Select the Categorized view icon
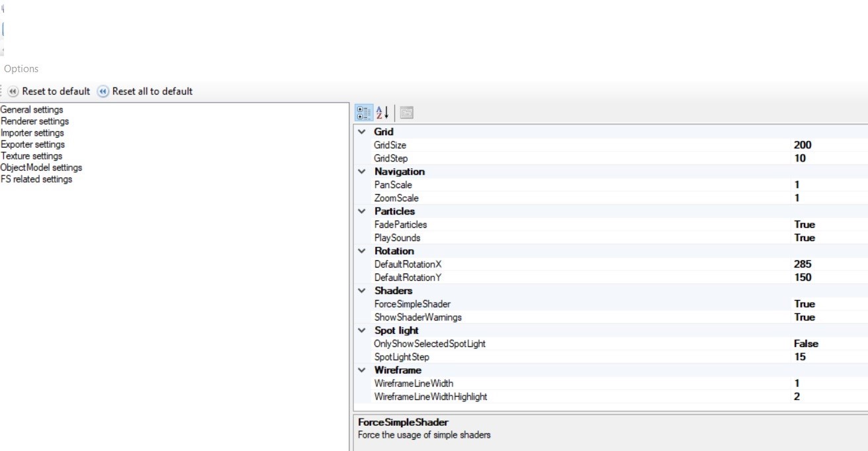This screenshot has height=451, width=868. [x=364, y=112]
